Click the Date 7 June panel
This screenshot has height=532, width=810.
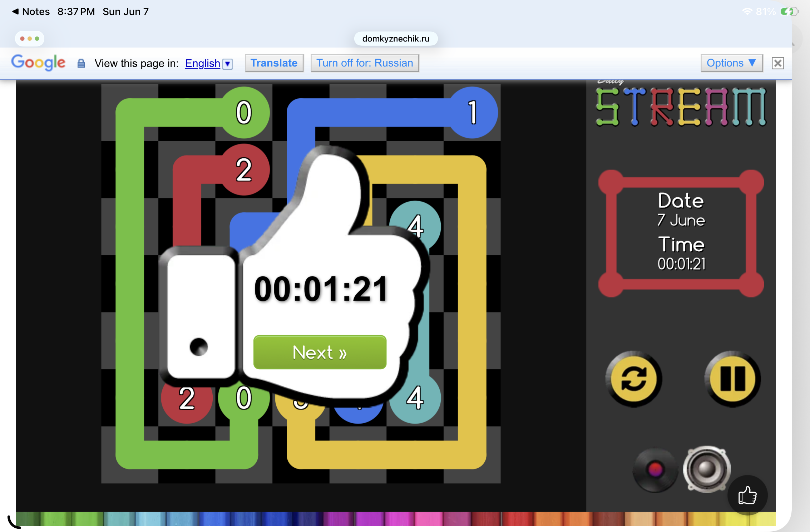pyautogui.click(x=681, y=233)
